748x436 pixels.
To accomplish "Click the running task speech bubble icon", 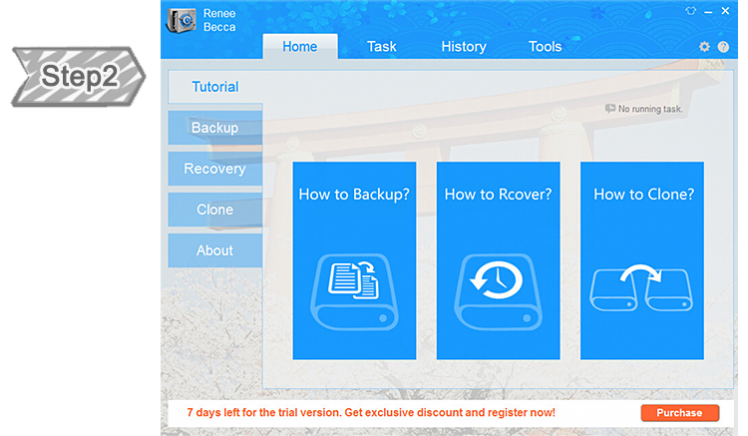I will pyautogui.click(x=610, y=109).
